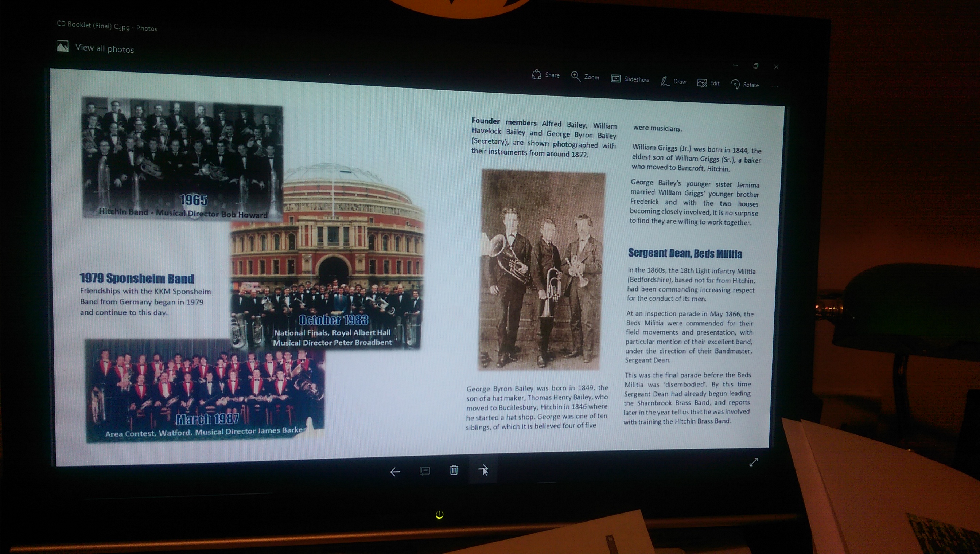Go to previous photo with left arrow
Screen dimensions: 980x554
[x=395, y=472]
